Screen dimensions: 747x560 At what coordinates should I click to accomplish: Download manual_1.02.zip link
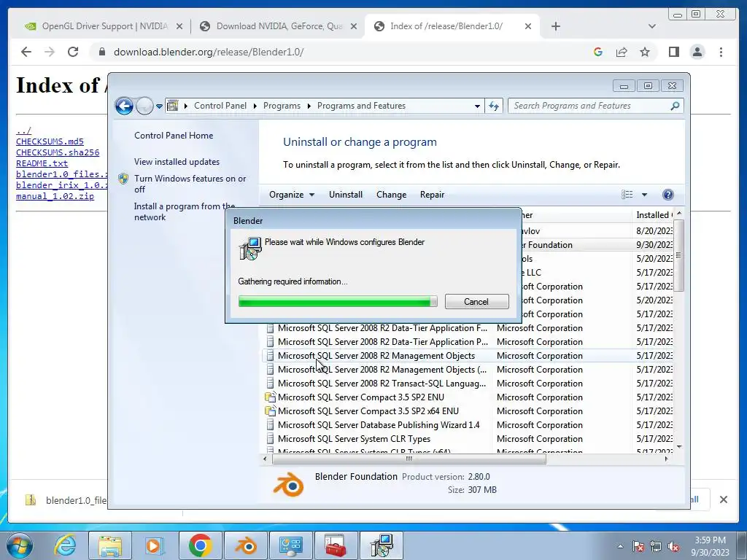coord(55,196)
